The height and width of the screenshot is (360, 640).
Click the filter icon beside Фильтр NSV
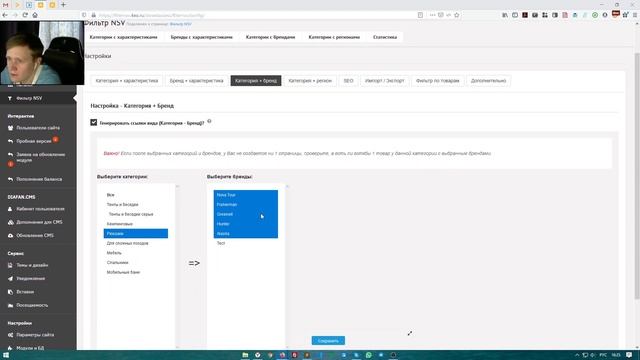click(x=10, y=98)
